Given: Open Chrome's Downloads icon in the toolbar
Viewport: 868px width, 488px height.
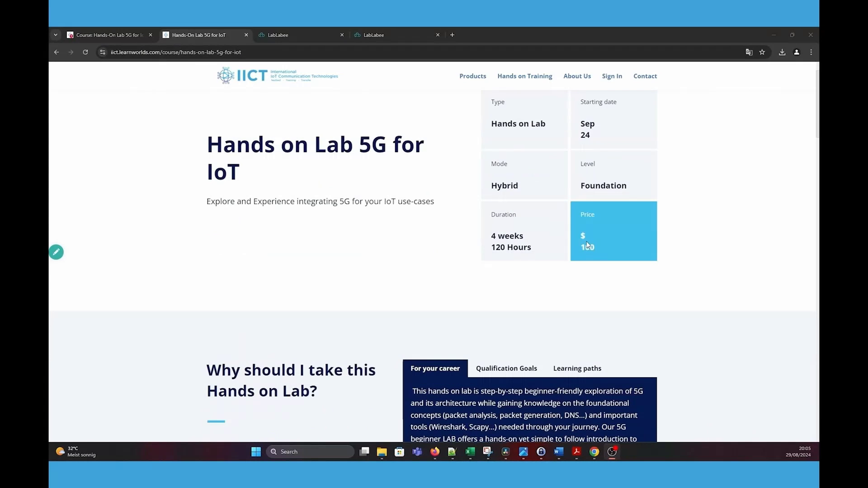Looking at the screenshot, I should 782,52.
